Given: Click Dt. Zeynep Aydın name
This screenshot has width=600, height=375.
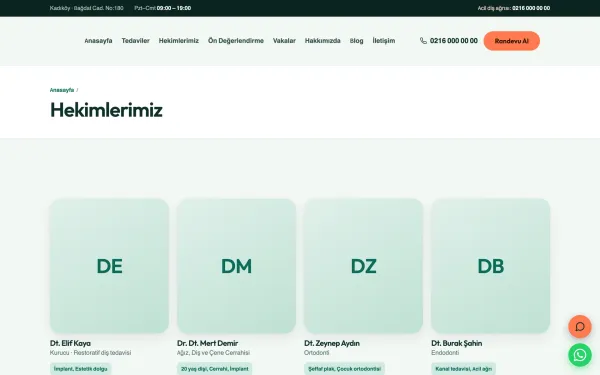Looking at the screenshot, I should pyautogui.click(x=332, y=343).
